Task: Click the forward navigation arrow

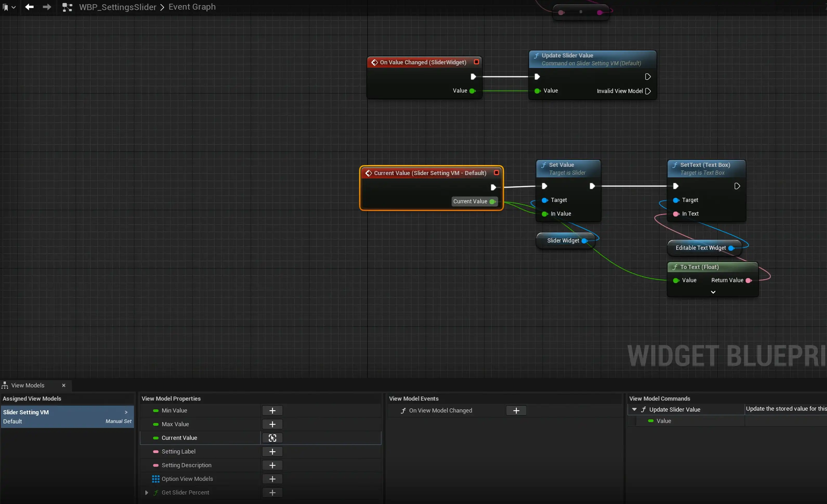Action: (47, 7)
